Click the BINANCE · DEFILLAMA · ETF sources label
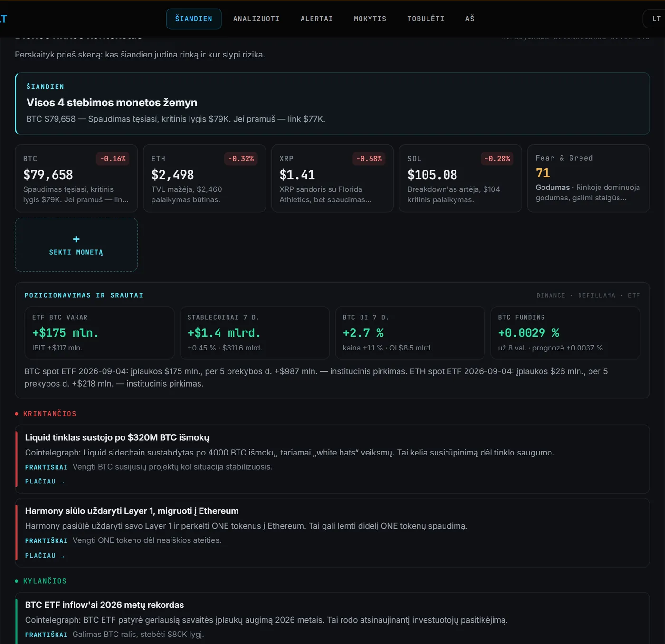This screenshot has height=644, width=665. 588,295
